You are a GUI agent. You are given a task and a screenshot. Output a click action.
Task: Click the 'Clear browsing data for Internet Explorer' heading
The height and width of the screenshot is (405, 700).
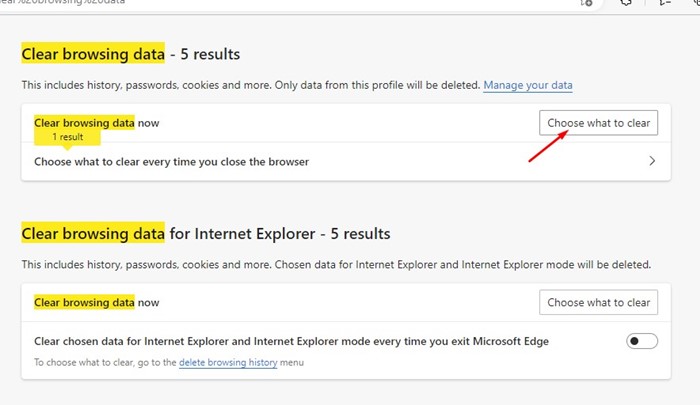205,233
